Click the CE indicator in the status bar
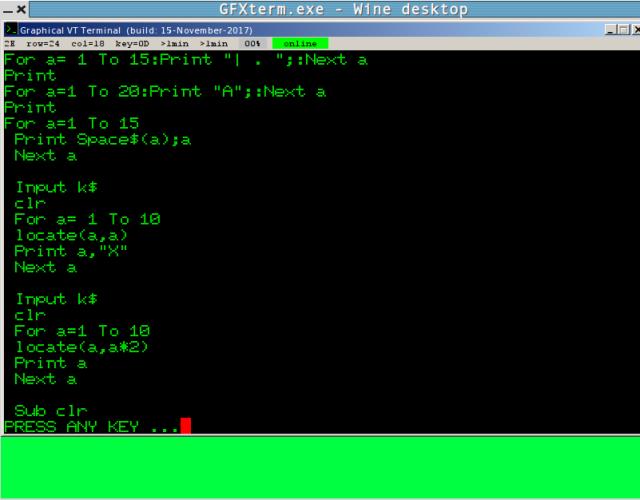Screen dimensions: 640x500 coord(9,44)
